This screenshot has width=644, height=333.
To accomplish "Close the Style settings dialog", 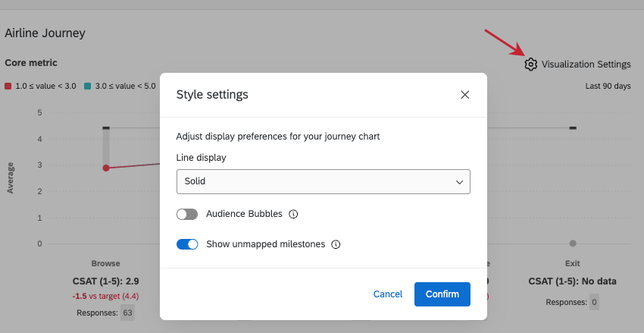I will (465, 95).
